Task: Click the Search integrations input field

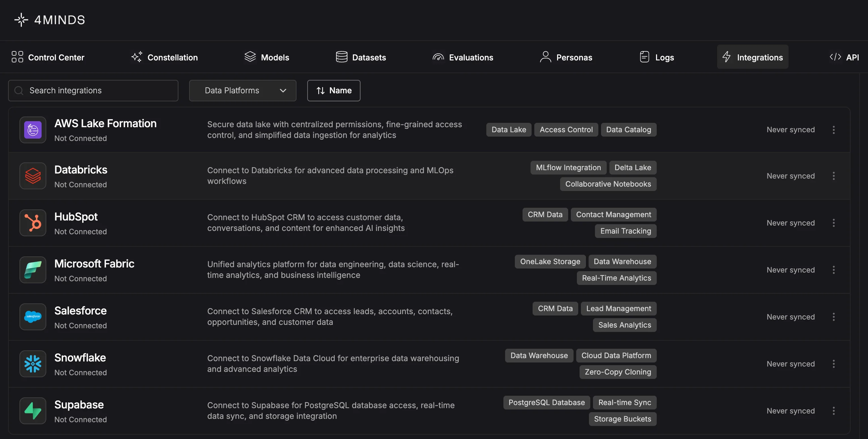Action: point(93,90)
